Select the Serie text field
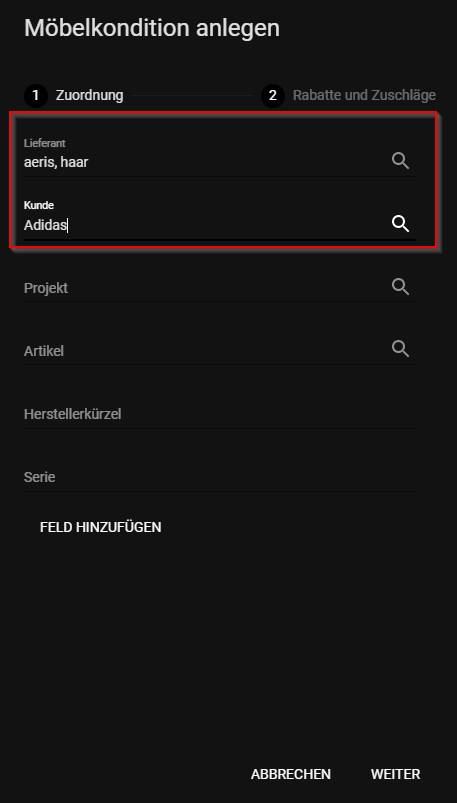The width and height of the screenshot is (457, 803). point(220,477)
